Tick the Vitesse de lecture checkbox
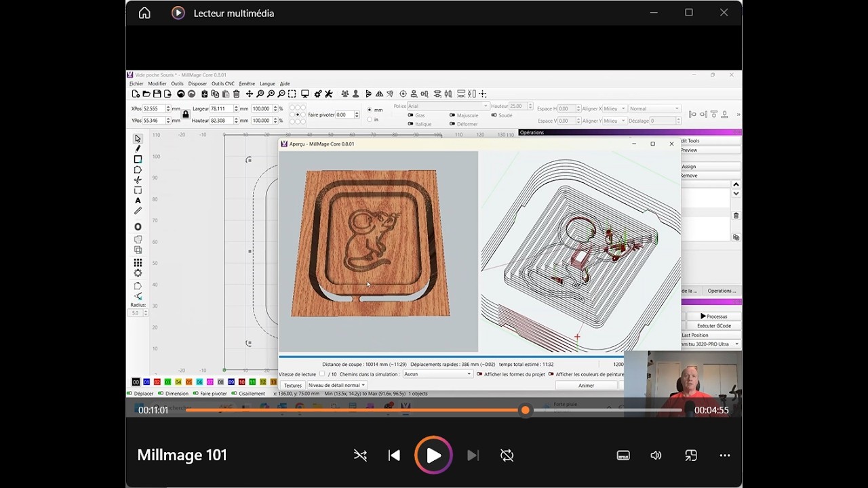Image resolution: width=868 pixels, height=488 pixels. pyautogui.click(x=322, y=374)
